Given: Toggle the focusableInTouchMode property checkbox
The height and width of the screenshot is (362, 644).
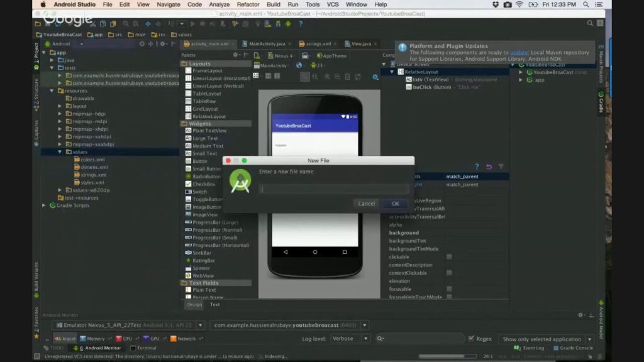Looking at the screenshot, I should tap(449, 297).
